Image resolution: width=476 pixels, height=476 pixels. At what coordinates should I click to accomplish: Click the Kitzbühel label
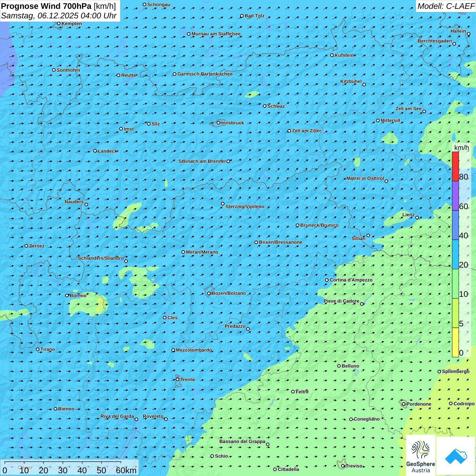click(x=351, y=81)
